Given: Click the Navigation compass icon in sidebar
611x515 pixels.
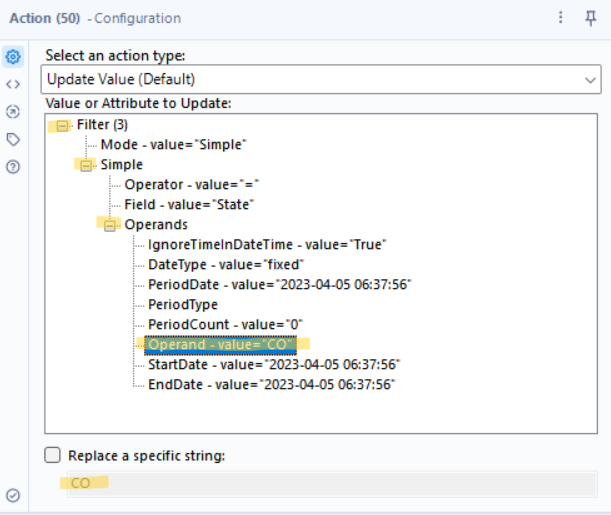Looking at the screenshot, I should (x=13, y=112).
